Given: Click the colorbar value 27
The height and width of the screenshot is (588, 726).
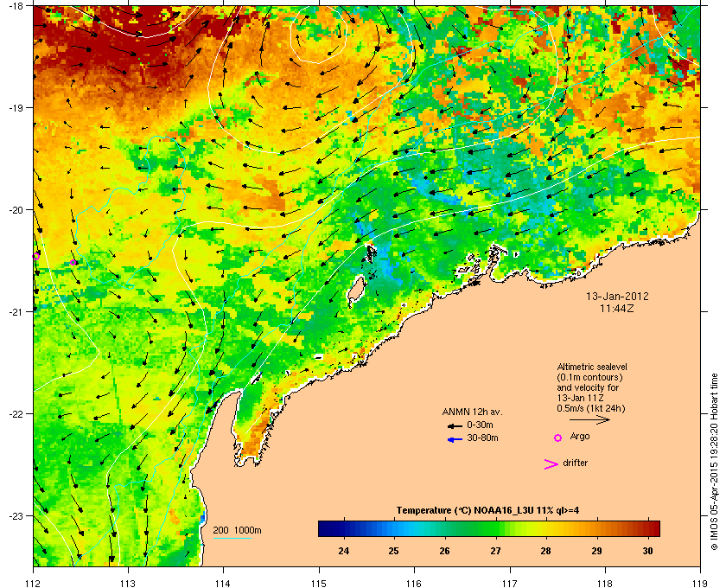Looking at the screenshot, I should tap(495, 551).
